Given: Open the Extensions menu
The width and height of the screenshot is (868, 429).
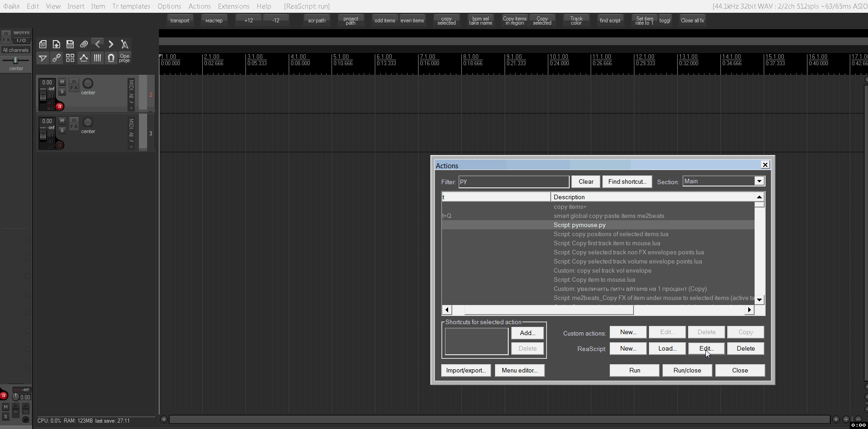Looking at the screenshot, I should (234, 6).
